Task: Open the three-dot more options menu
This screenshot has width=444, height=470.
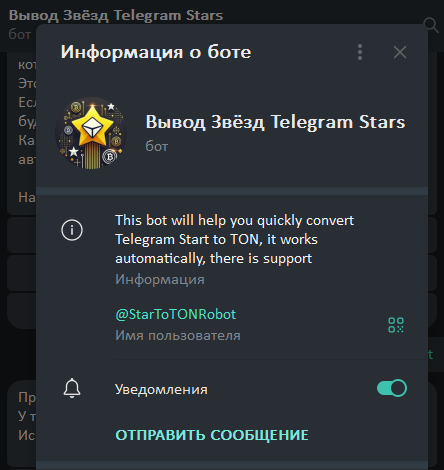Action: point(360,52)
